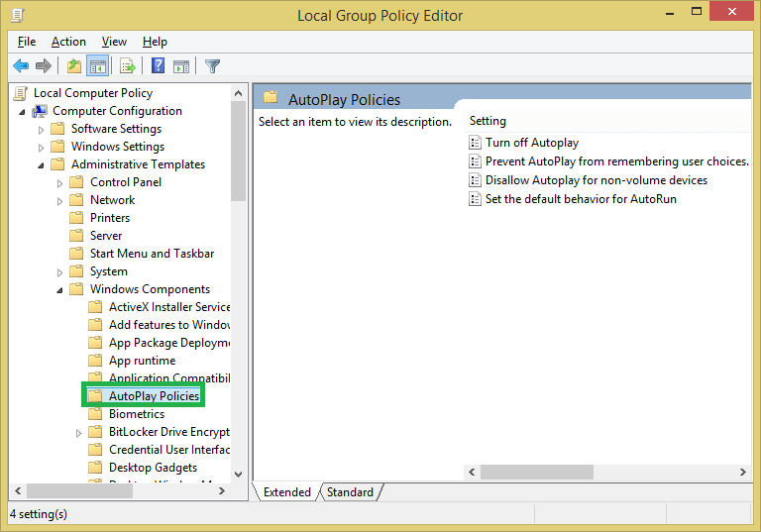This screenshot has width=761, height=532.
Task: Click the icon beside Prevent AutoPlay from remembering
Action: click(476, 161)
